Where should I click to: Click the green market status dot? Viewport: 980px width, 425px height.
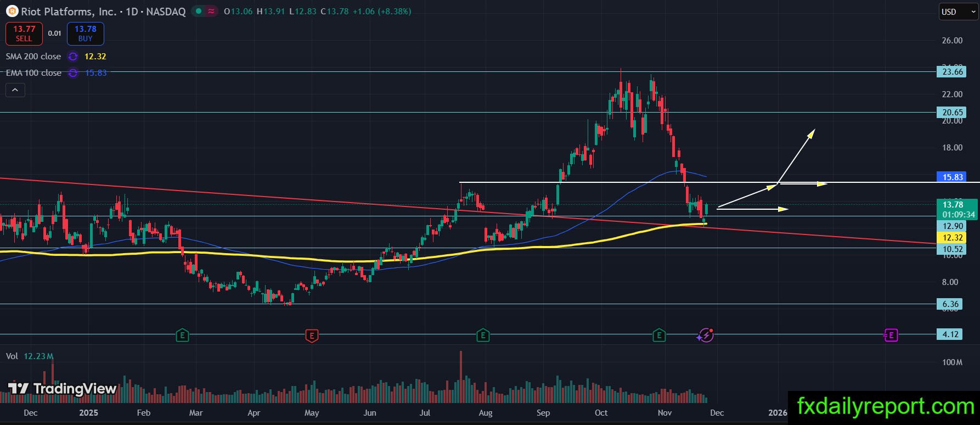(x=198, y=11)
